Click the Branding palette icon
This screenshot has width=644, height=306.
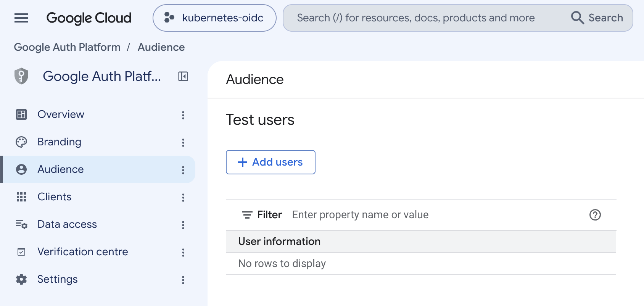[21, 142]
